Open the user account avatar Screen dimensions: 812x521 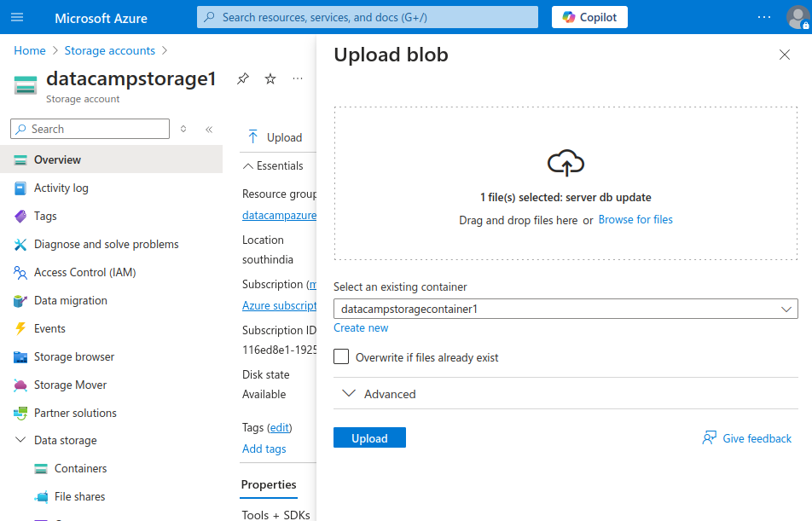click(798, 18)
